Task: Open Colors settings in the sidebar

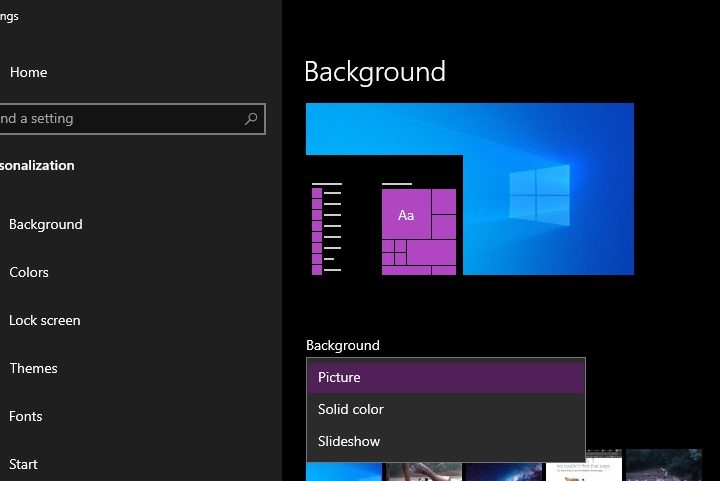Action: pyautogui.click(x=28, y=272)
